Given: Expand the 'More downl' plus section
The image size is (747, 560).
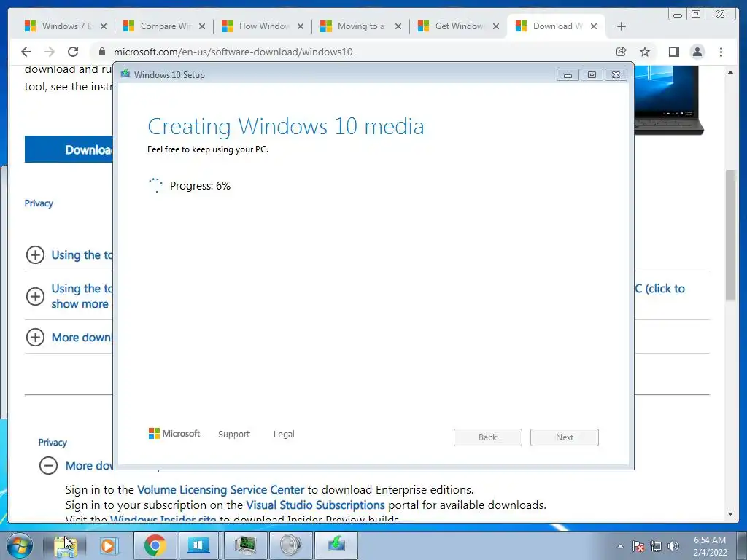Looking at the screenshot, I should coord(35,337).
